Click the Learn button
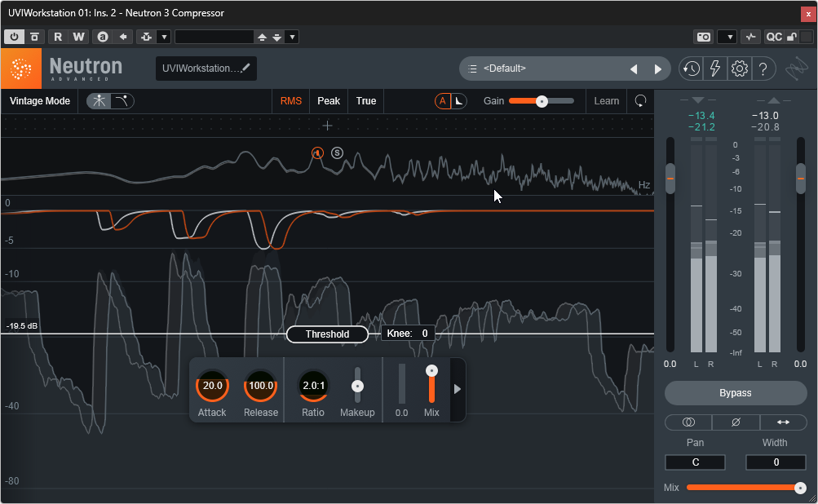 pyautogui.click(x=606, y=100)
